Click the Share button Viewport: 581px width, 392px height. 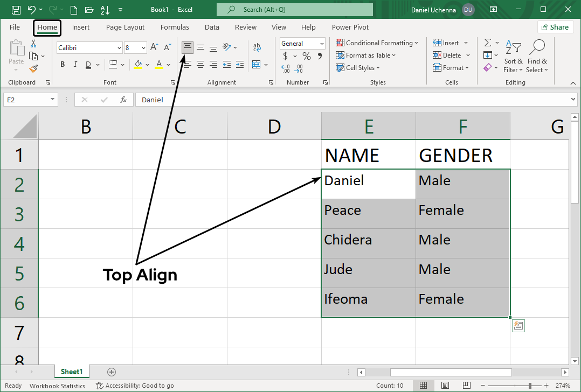pyautogui.click(x=555, y=27)
